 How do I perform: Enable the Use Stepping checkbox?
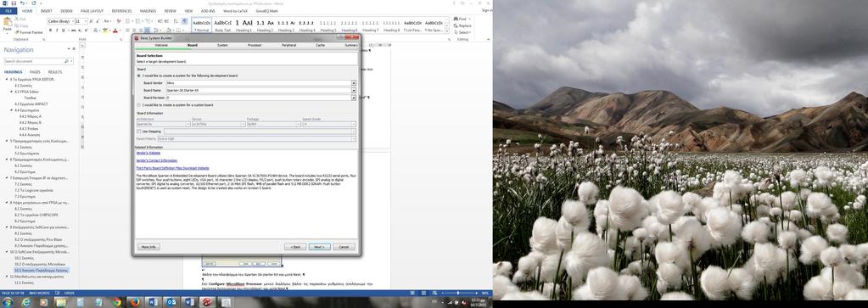(139, 132)
